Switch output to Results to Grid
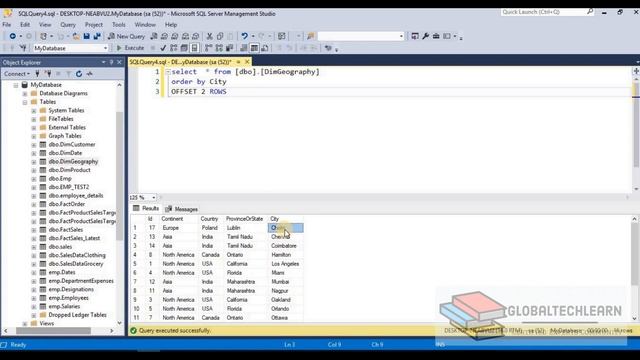 (254, 48)
